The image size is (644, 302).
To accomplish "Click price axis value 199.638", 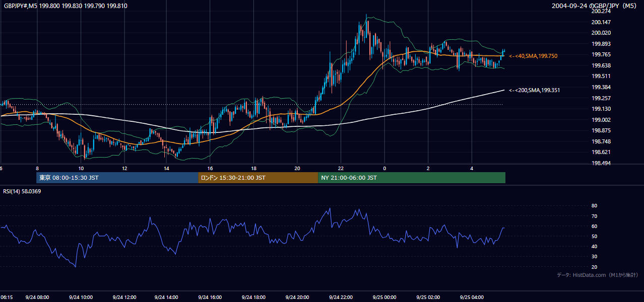I will [x=601, y=65].
